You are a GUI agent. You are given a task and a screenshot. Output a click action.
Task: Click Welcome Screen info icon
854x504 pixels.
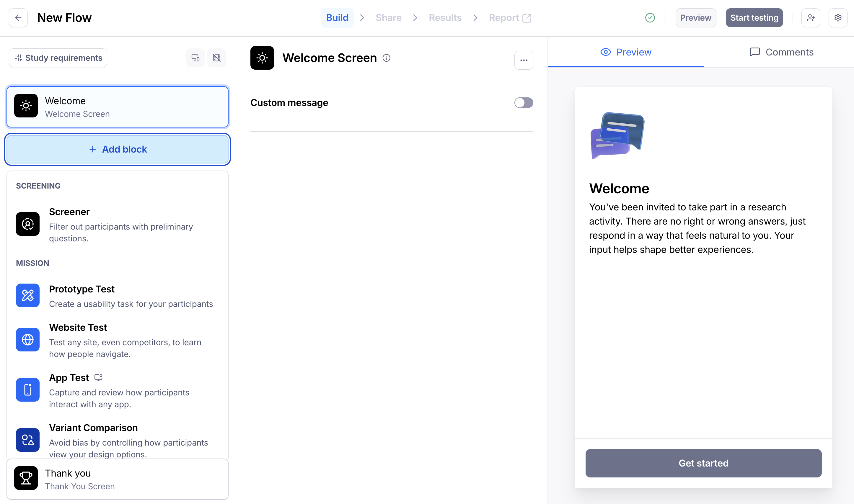coord(386,58)
